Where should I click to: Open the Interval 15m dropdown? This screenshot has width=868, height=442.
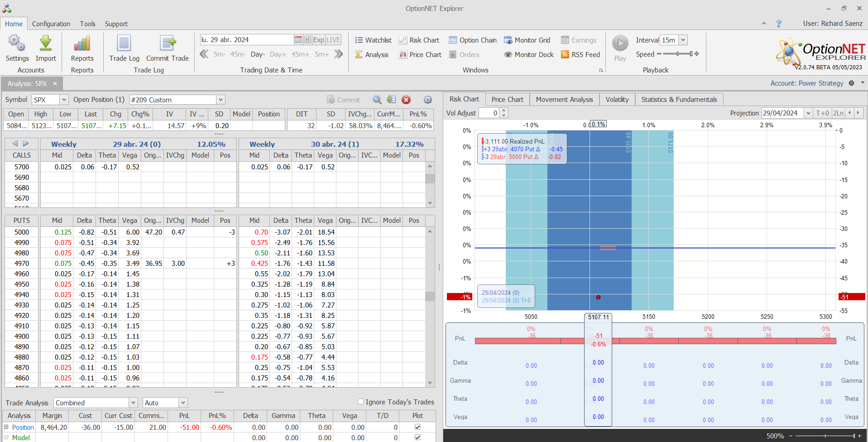pyautogui.click(x=683, y=40)
